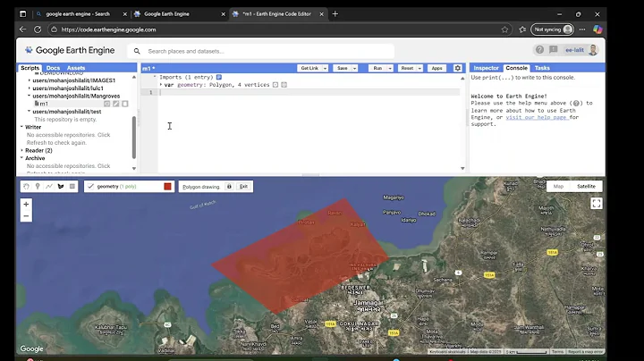The height and width of the screenshot is (361, 644).
Task: Collapse the Imports section
Action: coord(155,77)
